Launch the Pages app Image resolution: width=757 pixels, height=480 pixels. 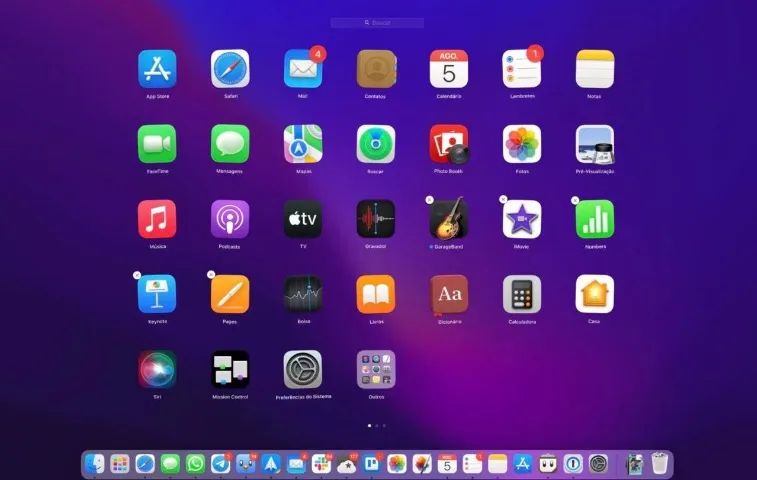230,294
